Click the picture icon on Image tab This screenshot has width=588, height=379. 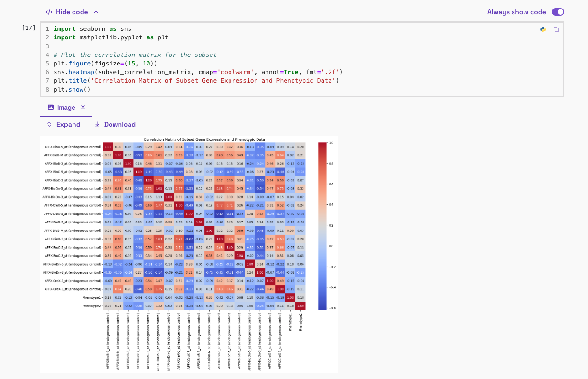click(x=51, y=108)
